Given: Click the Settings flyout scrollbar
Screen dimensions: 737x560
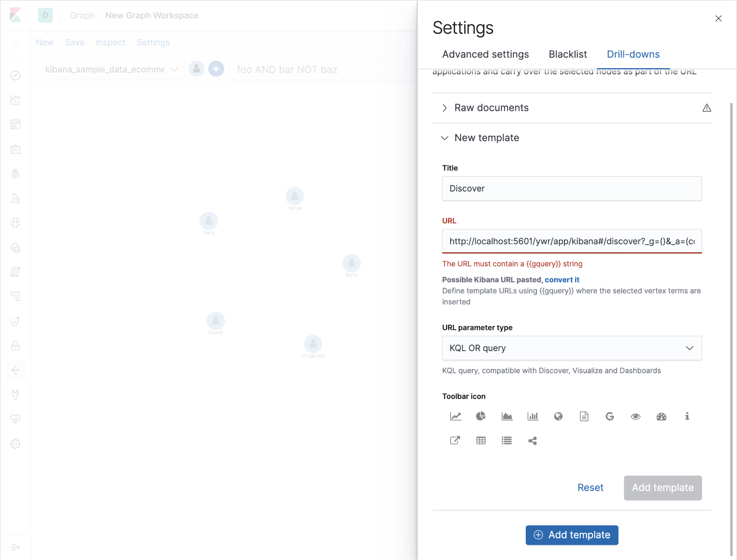Looking at the screenshot, I should click(731, 330).
